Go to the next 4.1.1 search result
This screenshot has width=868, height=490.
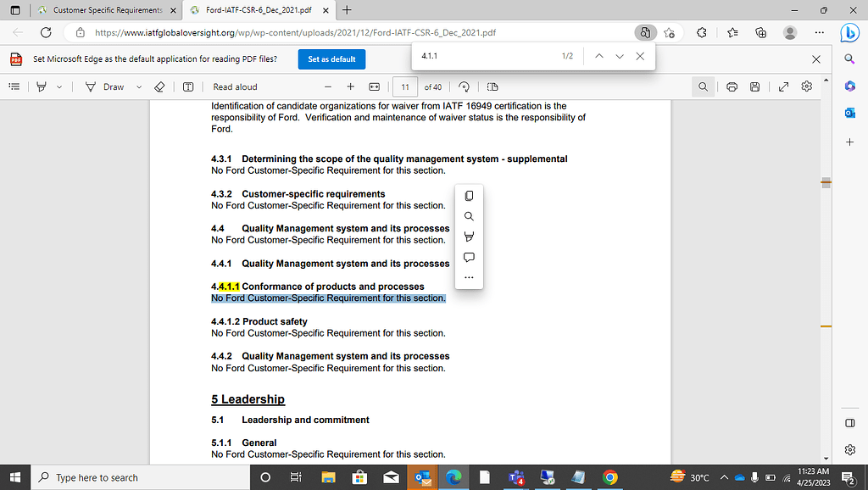coord(618,56)
